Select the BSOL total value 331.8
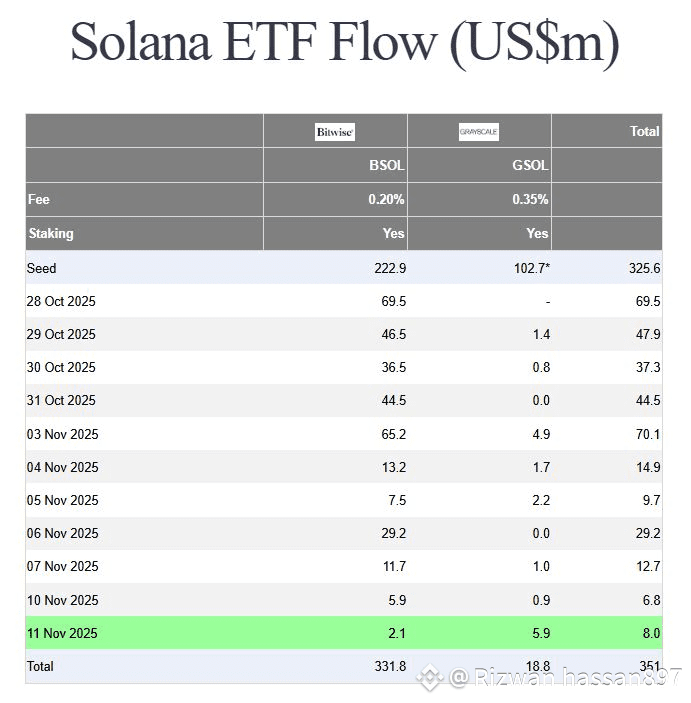691x703 pixels. 387,666
